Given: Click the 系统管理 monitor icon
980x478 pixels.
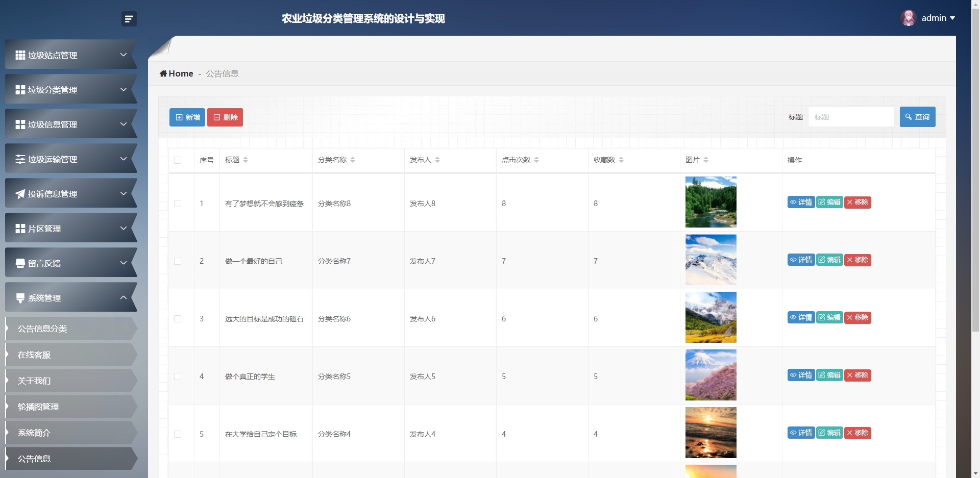Looking at the screenshot, I should (20, 297).
